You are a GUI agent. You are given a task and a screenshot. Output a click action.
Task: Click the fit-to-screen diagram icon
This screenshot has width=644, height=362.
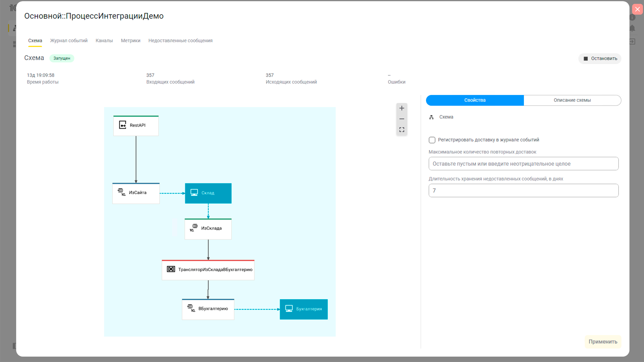402,129
